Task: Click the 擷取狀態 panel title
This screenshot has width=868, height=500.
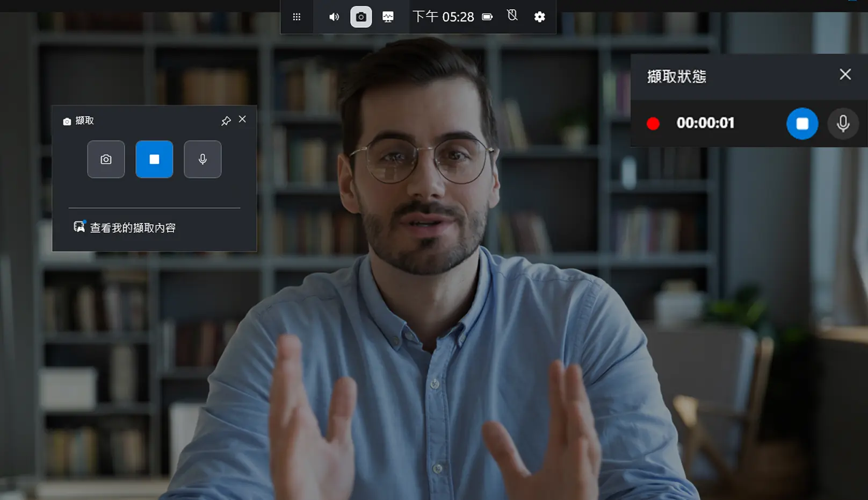Action: [x=677, y=76]
